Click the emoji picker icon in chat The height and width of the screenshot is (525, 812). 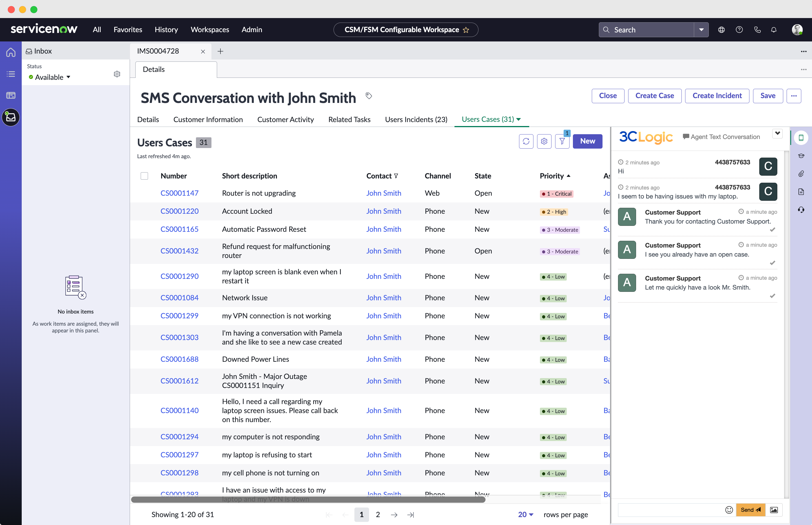(x=729, y=510)
